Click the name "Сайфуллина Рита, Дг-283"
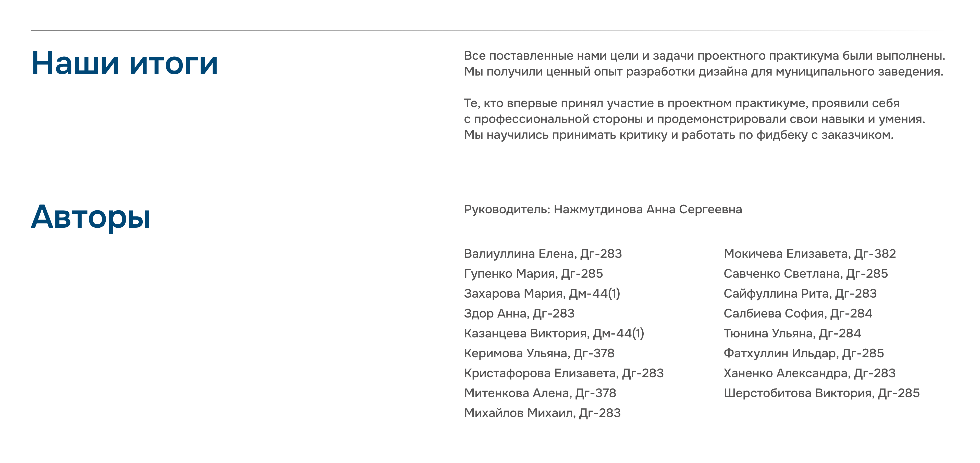Viewport: 980px width, 463px height. click(800, 293)
